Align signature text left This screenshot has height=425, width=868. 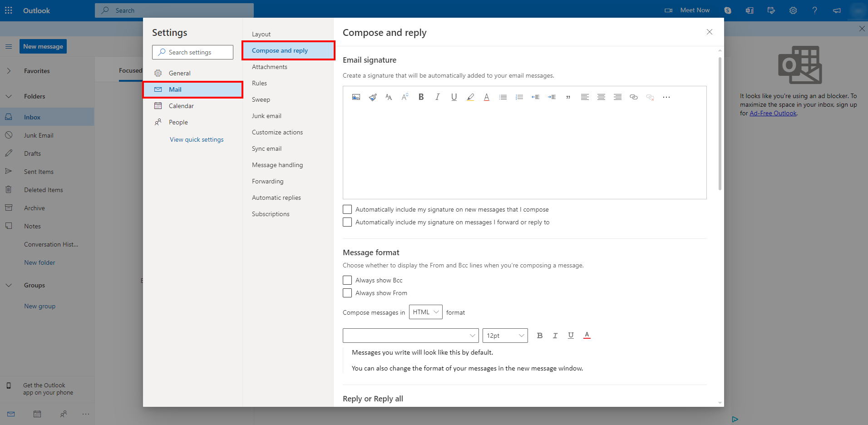click(x=585, y=97)
